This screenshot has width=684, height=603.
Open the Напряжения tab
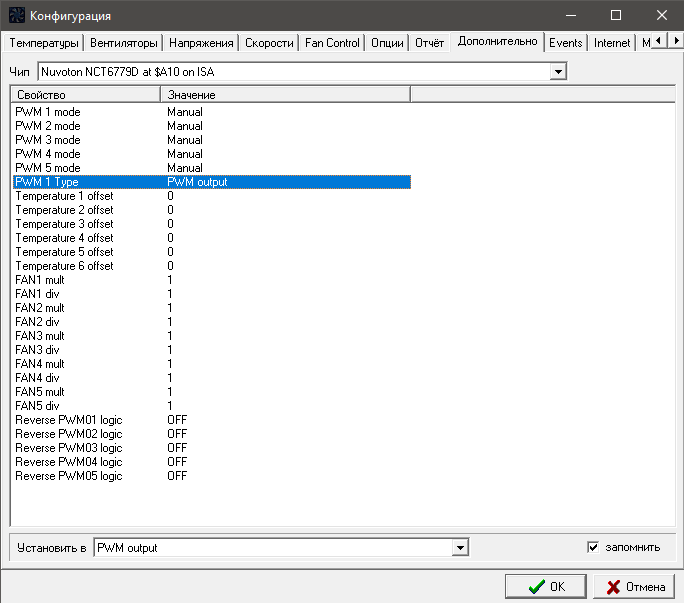(201, 43)
